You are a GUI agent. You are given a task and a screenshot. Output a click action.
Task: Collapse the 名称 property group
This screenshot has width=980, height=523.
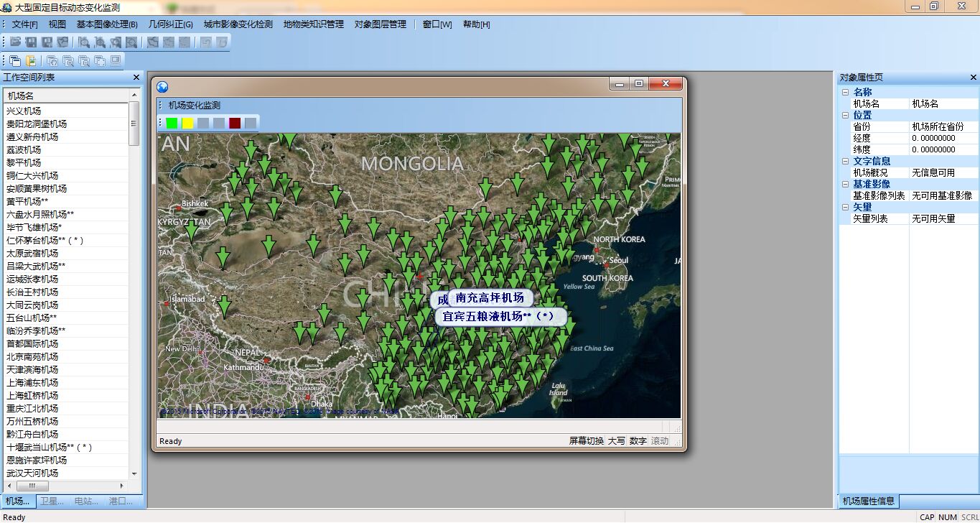click(845, 93)
